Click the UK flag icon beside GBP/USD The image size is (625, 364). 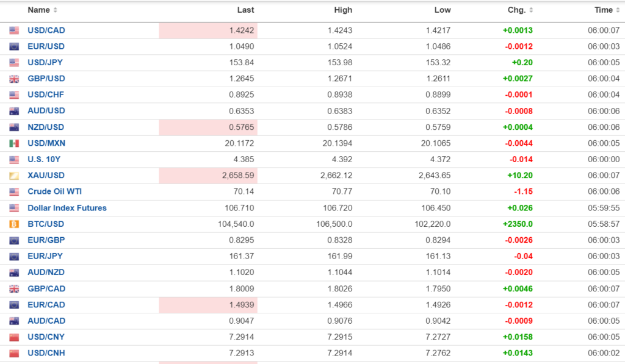point(14,79)
